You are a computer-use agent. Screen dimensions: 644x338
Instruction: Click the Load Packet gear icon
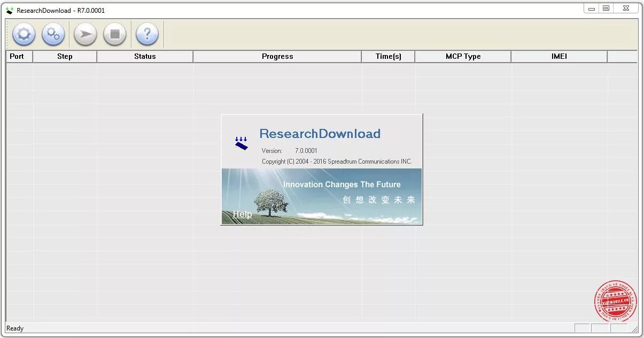tap(24, 35)
